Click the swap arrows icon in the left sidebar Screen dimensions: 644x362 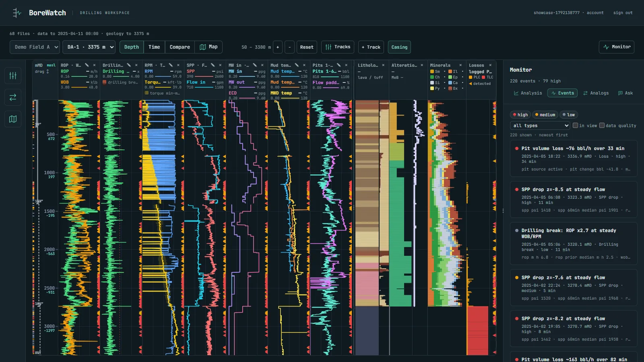[13, 97]
